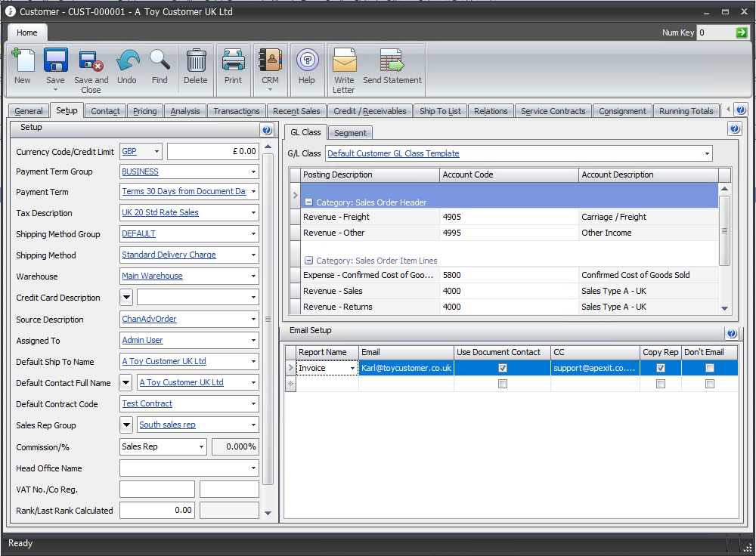Click the Undo toolbar icon
756x556 pixels.
(127, 60)
